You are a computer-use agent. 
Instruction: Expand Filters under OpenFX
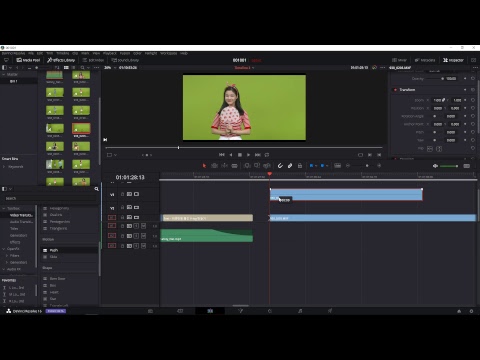click(x=7, y=256)
